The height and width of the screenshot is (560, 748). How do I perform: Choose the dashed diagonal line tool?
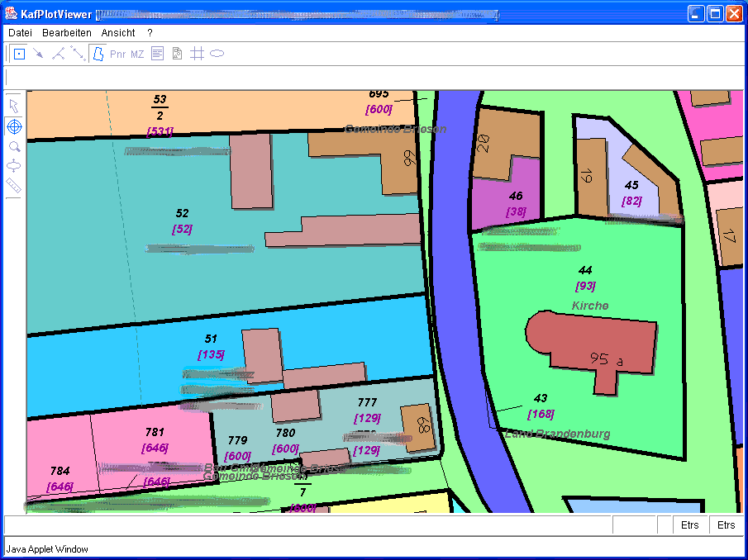(x=78, y=55)
